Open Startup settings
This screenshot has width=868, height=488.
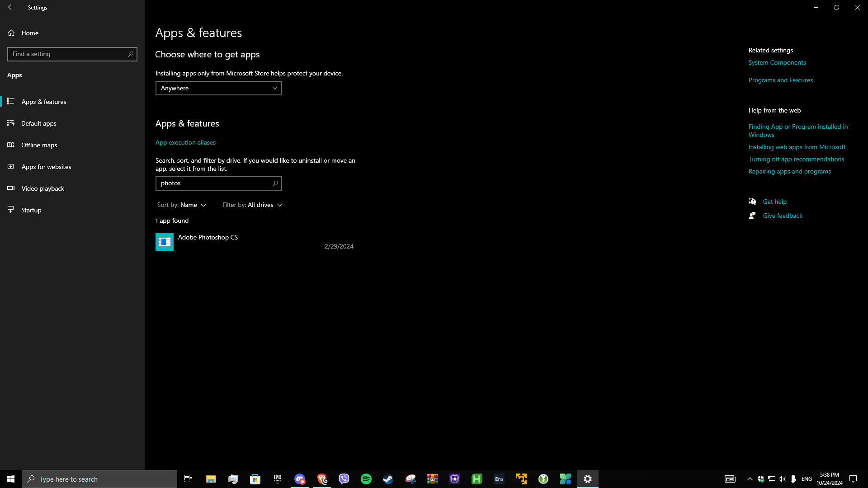pos(31,210)
